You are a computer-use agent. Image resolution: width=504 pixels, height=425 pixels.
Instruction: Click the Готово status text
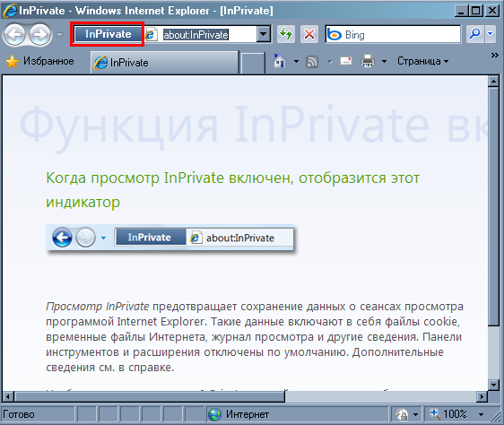(x=19, y=414)
